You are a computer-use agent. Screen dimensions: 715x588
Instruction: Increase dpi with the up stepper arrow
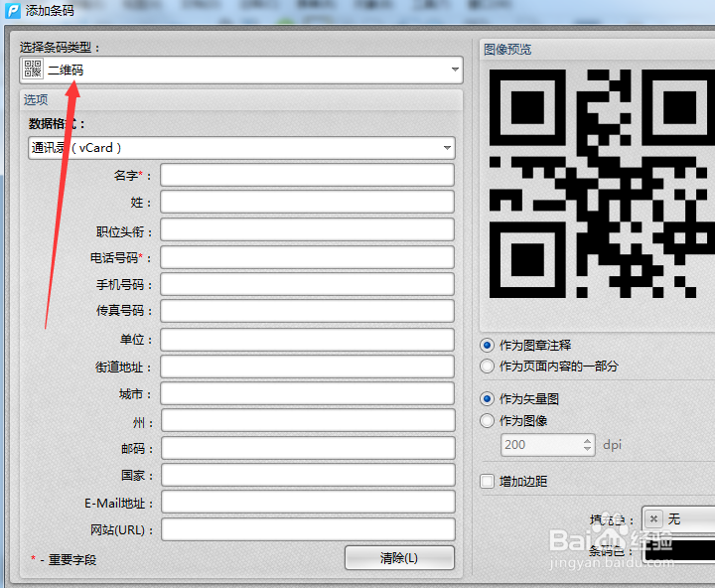pos(587,440)
